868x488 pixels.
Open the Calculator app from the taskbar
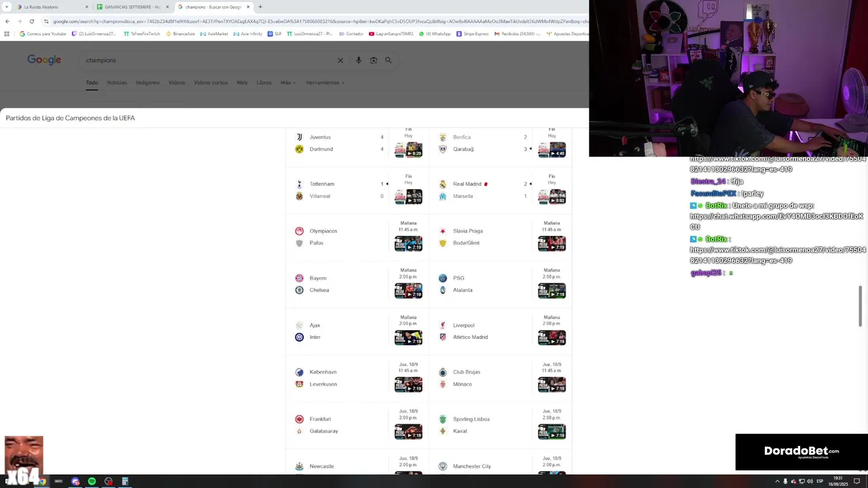click(x=125, y=481)
